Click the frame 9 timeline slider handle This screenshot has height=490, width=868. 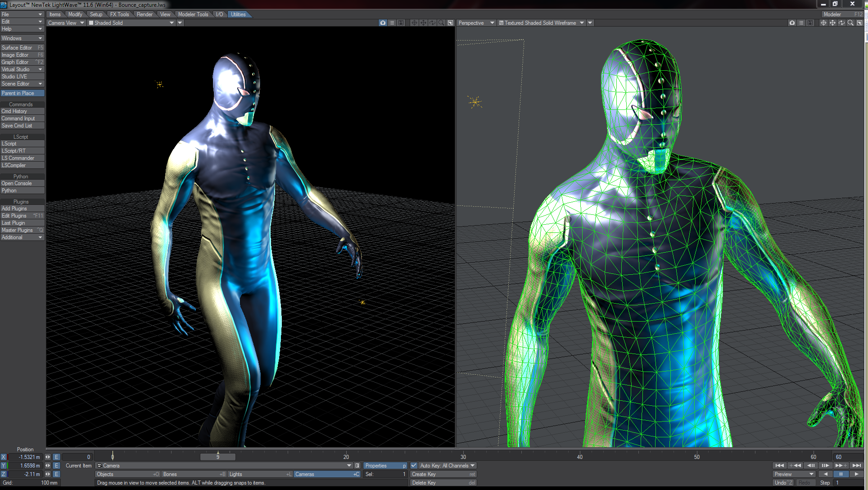pos(218,457)
